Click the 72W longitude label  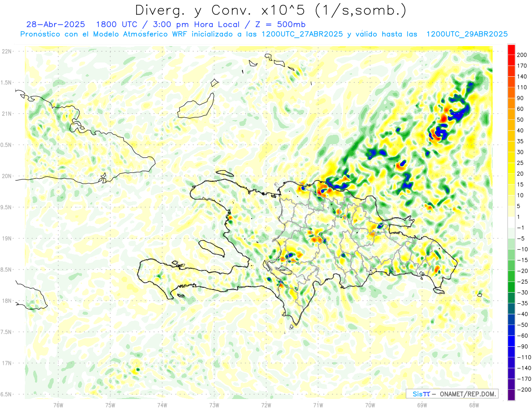click(x=266, y=404)
